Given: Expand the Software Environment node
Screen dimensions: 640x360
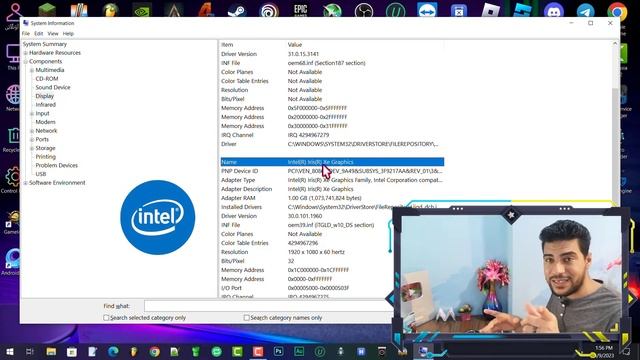Looking at the screenshot, I should click(x=26, y=183).
